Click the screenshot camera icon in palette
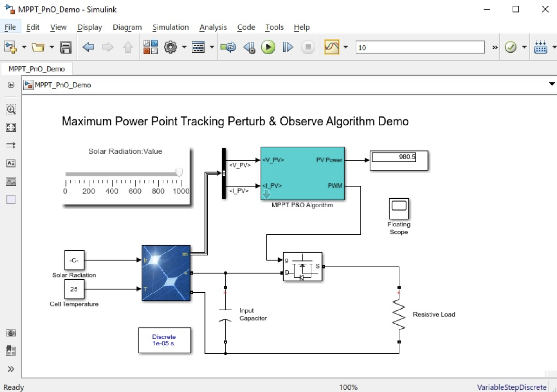 click(x=11, y=333)
